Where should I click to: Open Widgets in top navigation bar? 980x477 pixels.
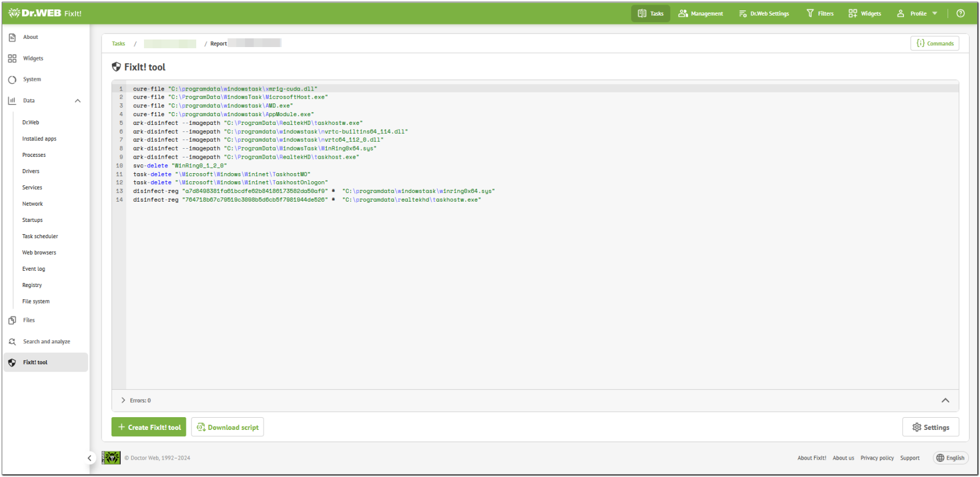864,13
